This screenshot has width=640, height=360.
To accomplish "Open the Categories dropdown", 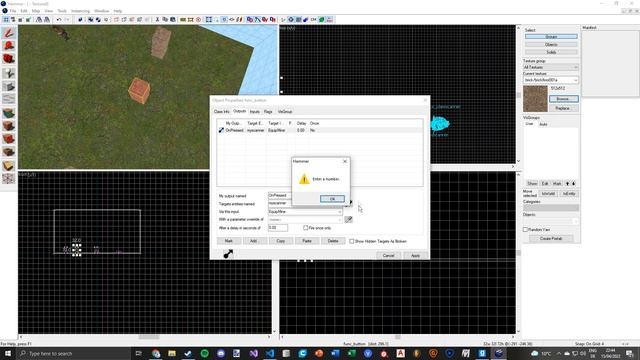I will (551, 208).
